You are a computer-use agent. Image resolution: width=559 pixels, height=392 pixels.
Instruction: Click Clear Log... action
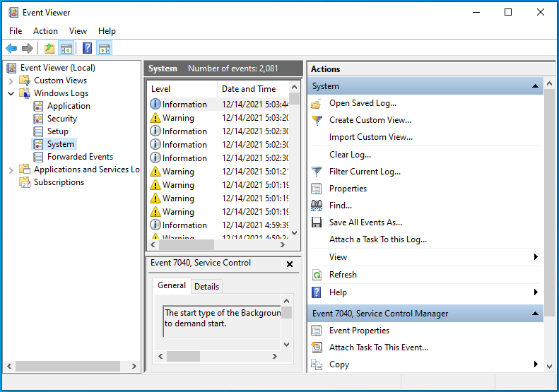coord(350,155)
